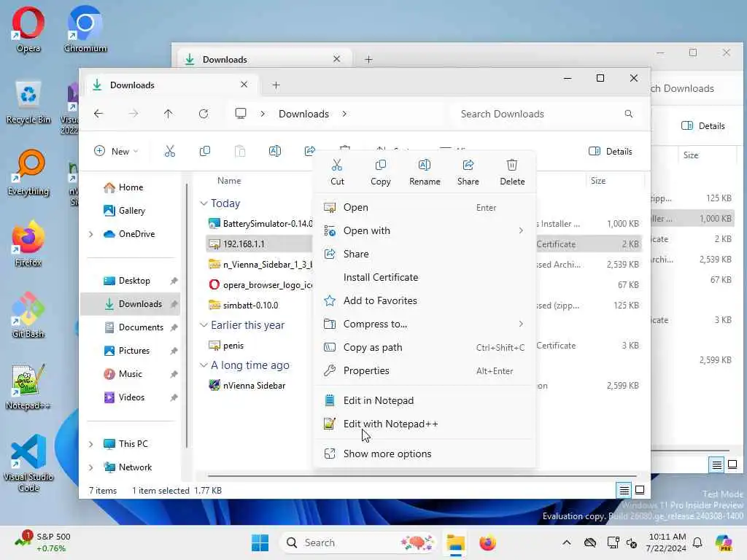Click toolbar Share icon
The image size is (747, 560).
[309, 151]
